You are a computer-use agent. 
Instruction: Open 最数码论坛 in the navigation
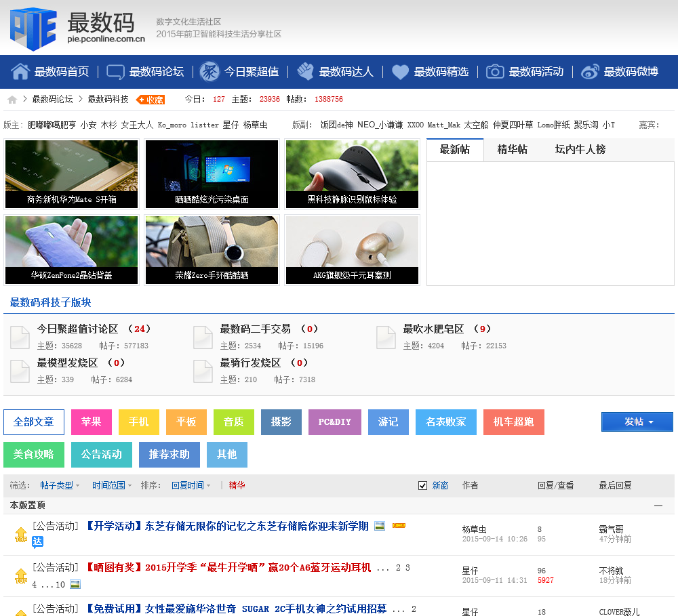pos(157,72)
